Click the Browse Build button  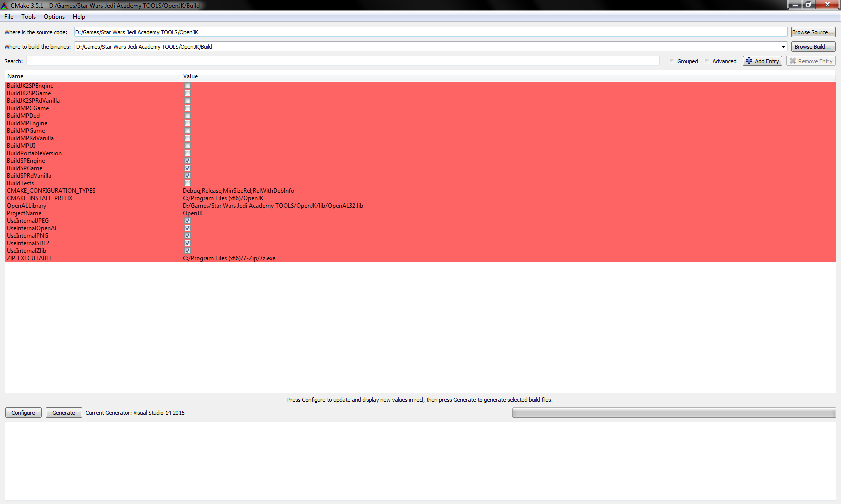coord(813,47)
